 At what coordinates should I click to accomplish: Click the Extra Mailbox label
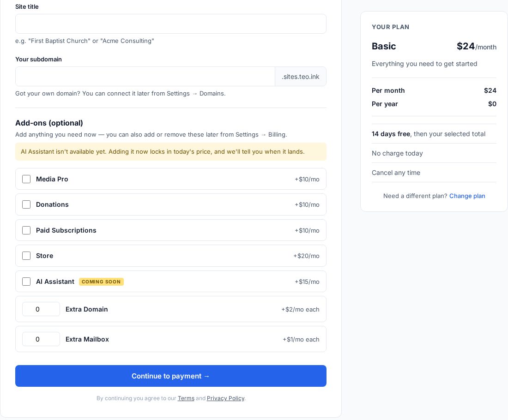pos(87,339)
